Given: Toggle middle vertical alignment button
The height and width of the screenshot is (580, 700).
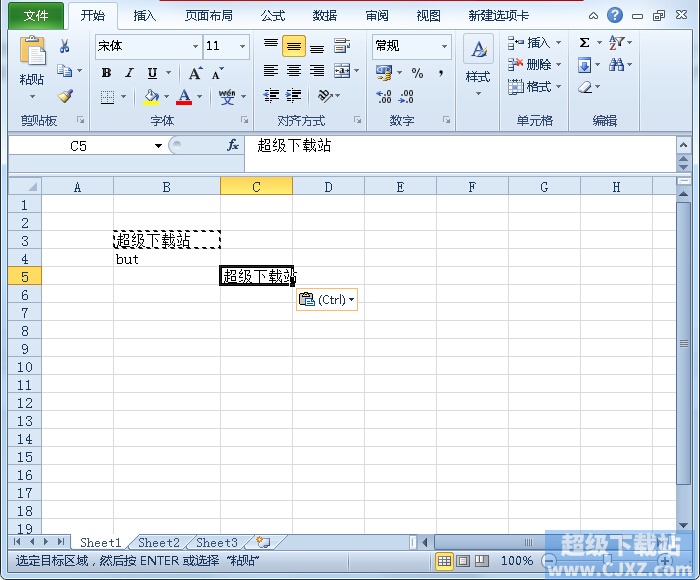Looking at the screenshot, I should coord(294,46).
